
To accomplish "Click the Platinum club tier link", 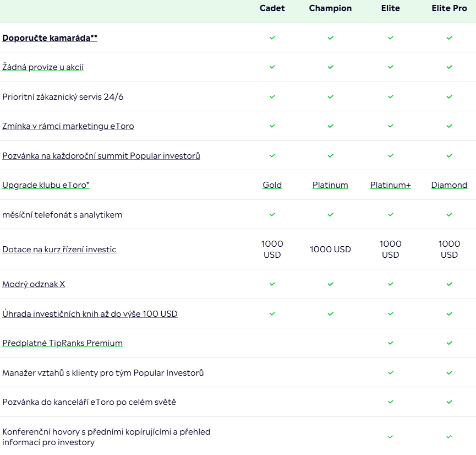I will click(x=330, y=185).
